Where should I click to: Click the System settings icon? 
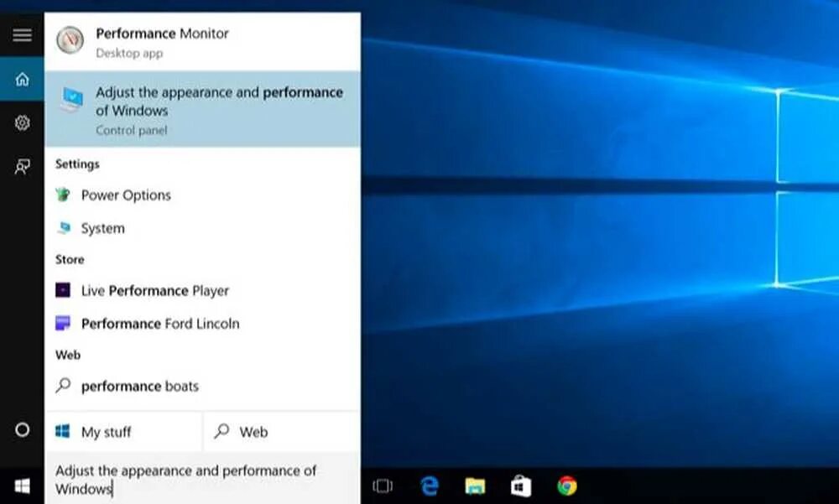[64, 228]
